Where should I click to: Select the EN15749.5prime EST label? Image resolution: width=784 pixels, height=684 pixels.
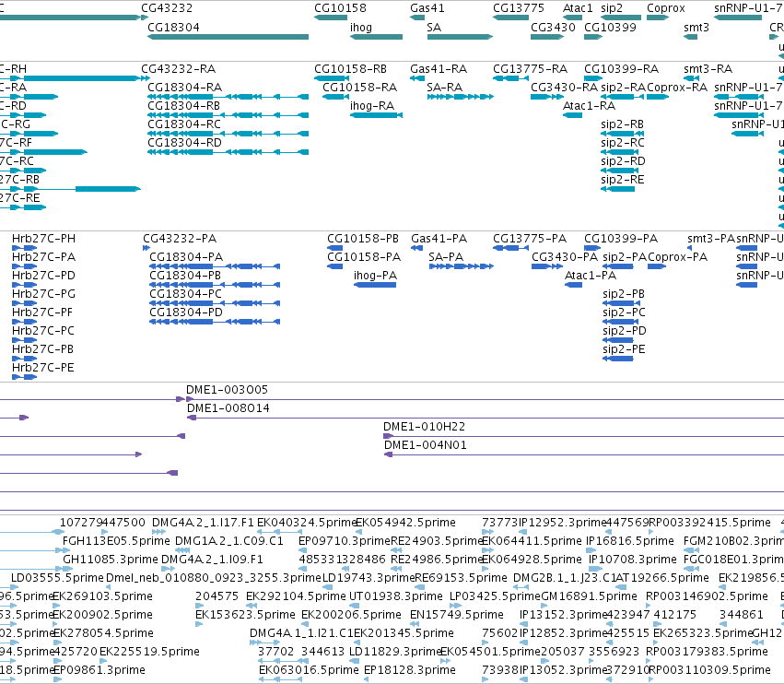pos(457,615)
